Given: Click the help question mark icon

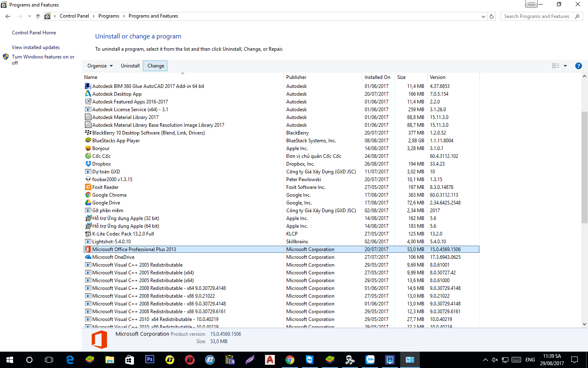Looking at the screenshot, I should (578, 66).
